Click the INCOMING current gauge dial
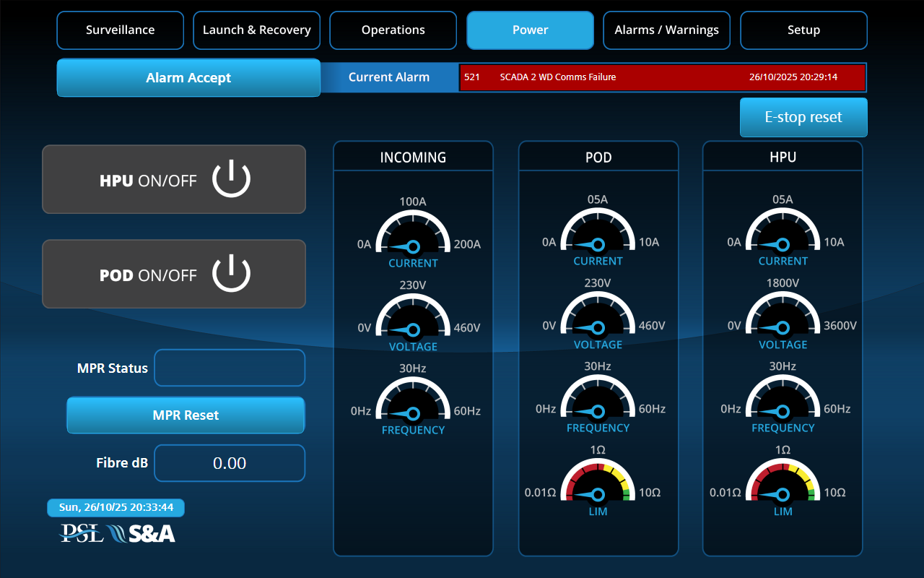The image size is (924, 578). pyautogui.click(x=413, y=235)
